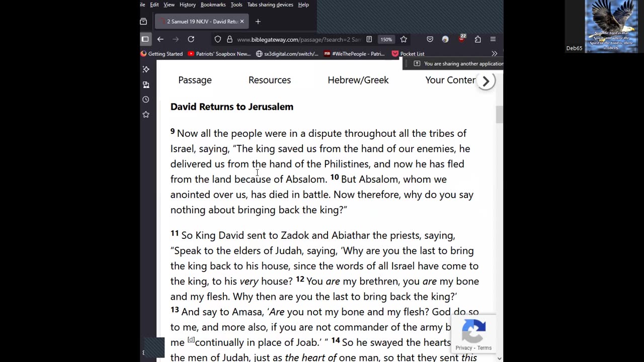Click verse number 9
Viewport: 644px width, 362px height.
173,131
